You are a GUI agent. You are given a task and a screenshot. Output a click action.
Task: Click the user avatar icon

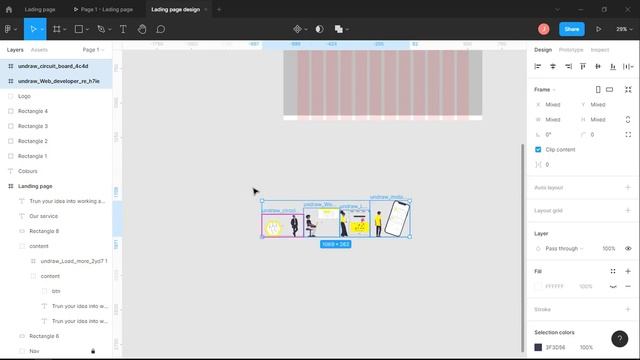[544, 29]
